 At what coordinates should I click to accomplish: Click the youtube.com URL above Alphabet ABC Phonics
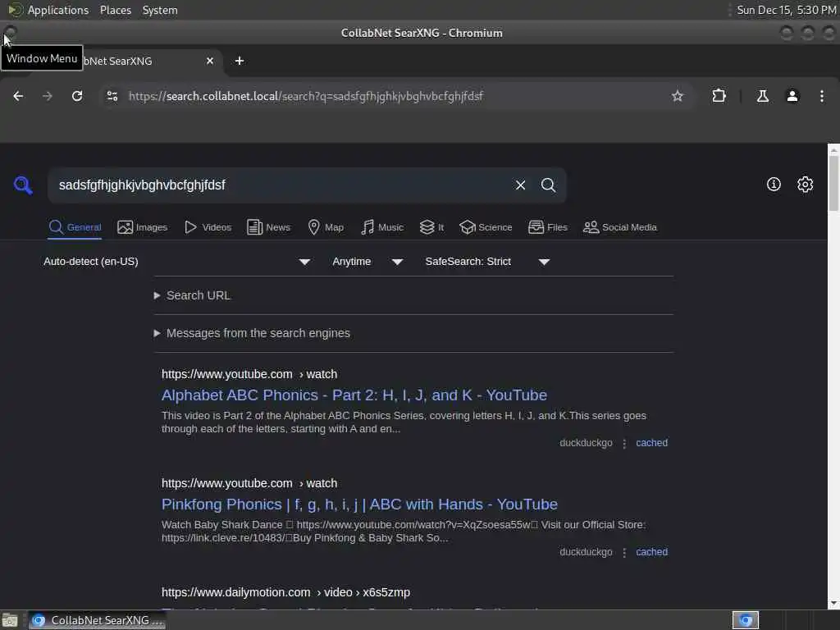tap(249, 374)
